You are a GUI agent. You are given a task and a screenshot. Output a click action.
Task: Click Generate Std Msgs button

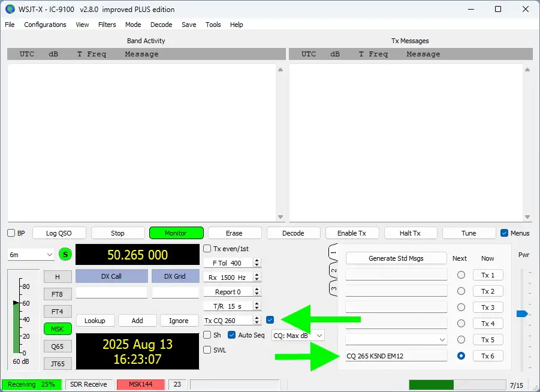396,258
